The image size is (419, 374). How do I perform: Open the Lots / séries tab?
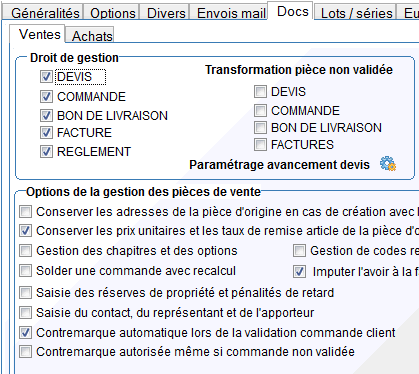pos(356,13)
